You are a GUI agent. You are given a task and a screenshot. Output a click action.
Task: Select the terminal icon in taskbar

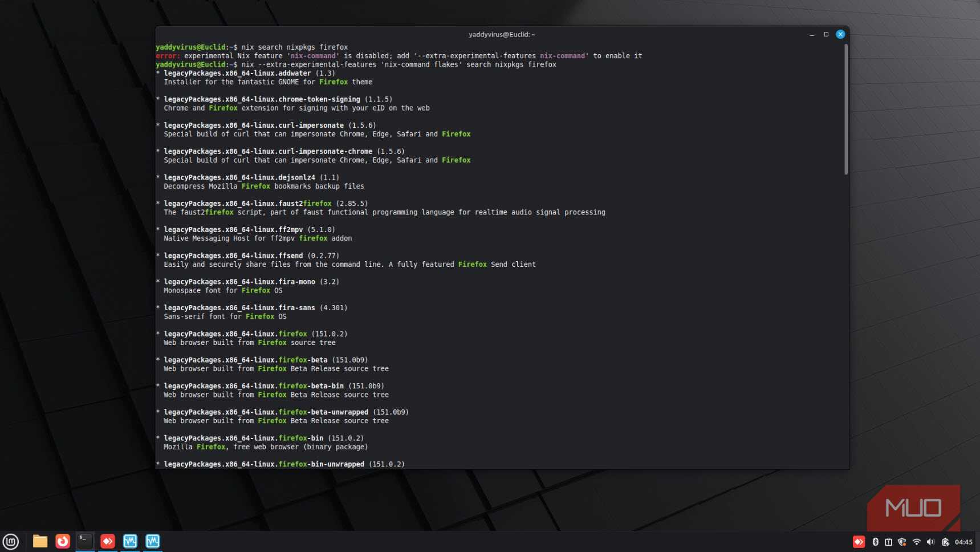[85, 541]
